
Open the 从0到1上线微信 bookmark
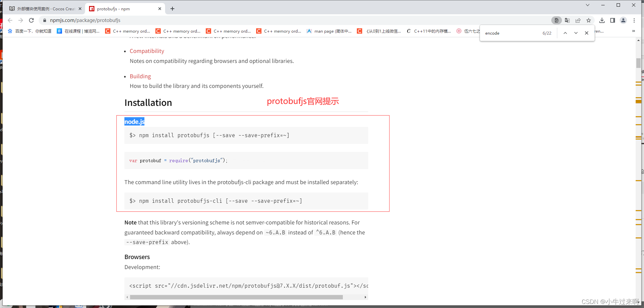pyautogui.click(x=379, y=31)
